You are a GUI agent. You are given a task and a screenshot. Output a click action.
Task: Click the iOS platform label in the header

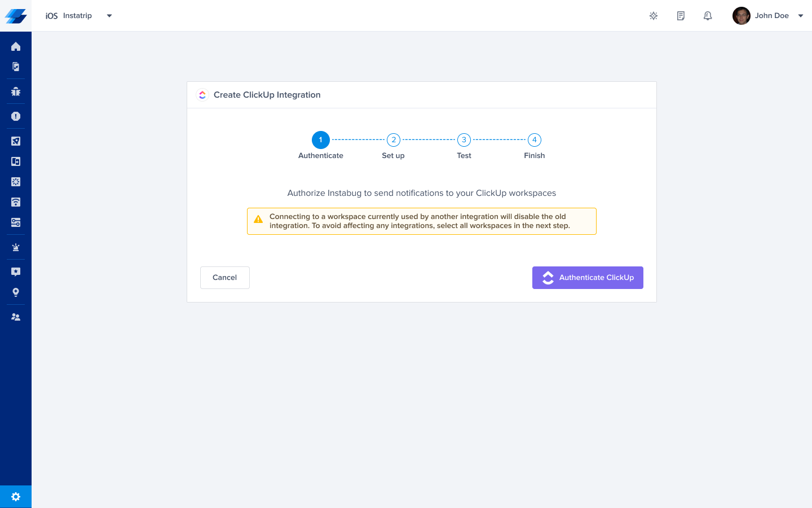[x=51, y=16]
